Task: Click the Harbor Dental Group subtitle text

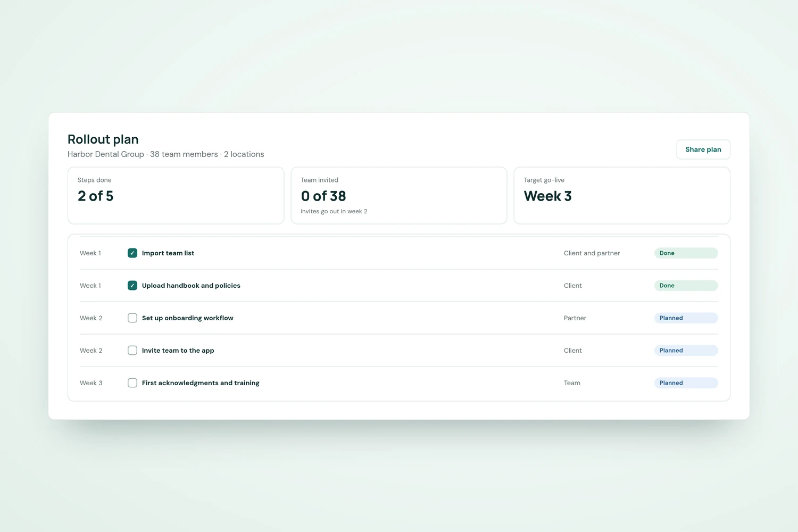Action: click(166, 154)
